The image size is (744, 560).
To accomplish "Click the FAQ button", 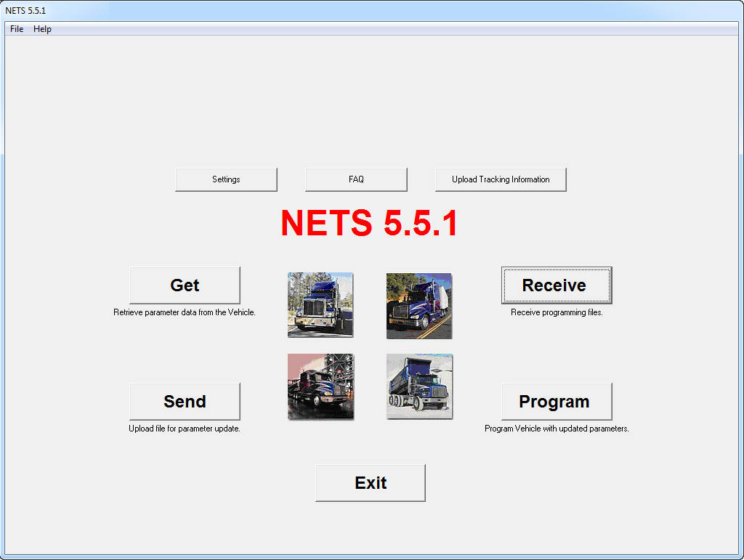I will (x=356, y=179).
